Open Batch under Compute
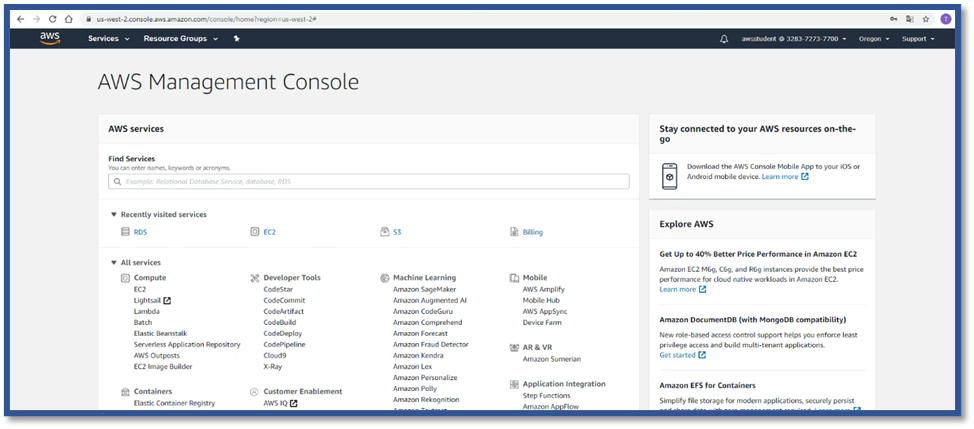Screen dimensions: 974x429 (143, 323)
